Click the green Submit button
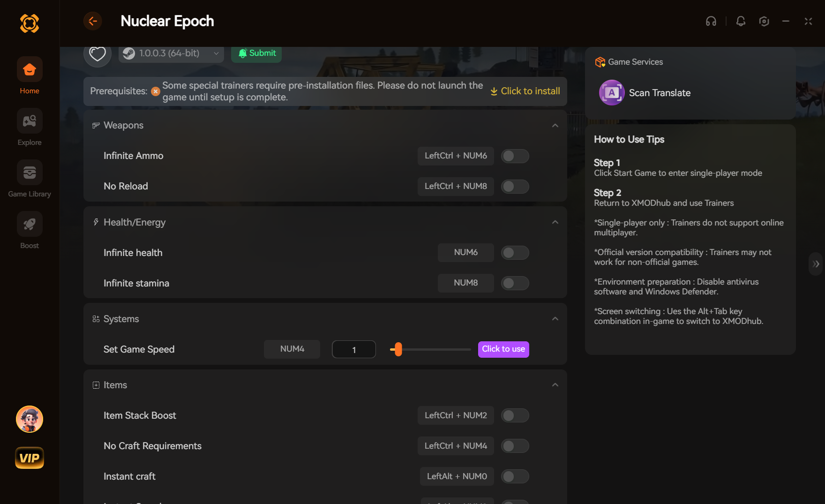Screen dimensions: 825x504 click(x=256, y=53)
